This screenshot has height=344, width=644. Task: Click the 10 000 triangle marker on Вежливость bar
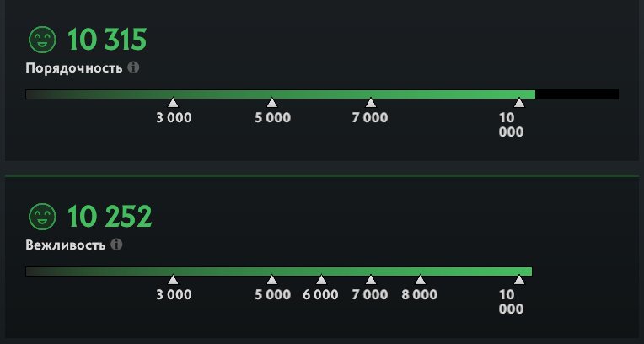tap(518, 280)
